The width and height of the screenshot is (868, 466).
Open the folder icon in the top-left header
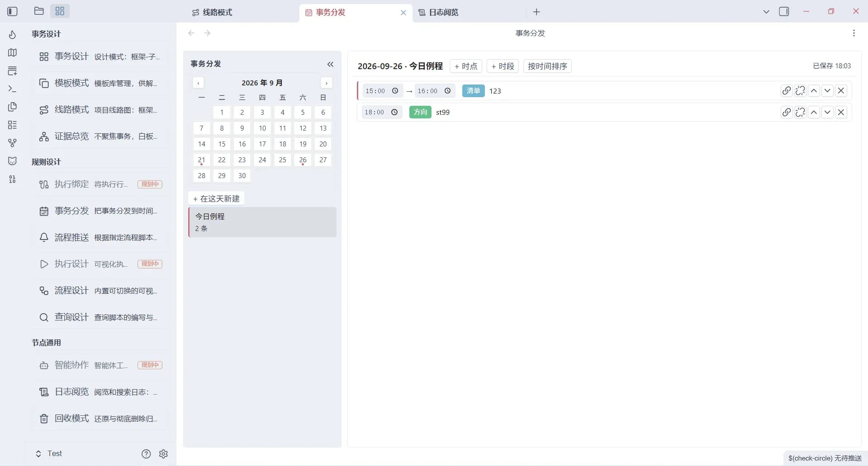[x=39, y=11]
